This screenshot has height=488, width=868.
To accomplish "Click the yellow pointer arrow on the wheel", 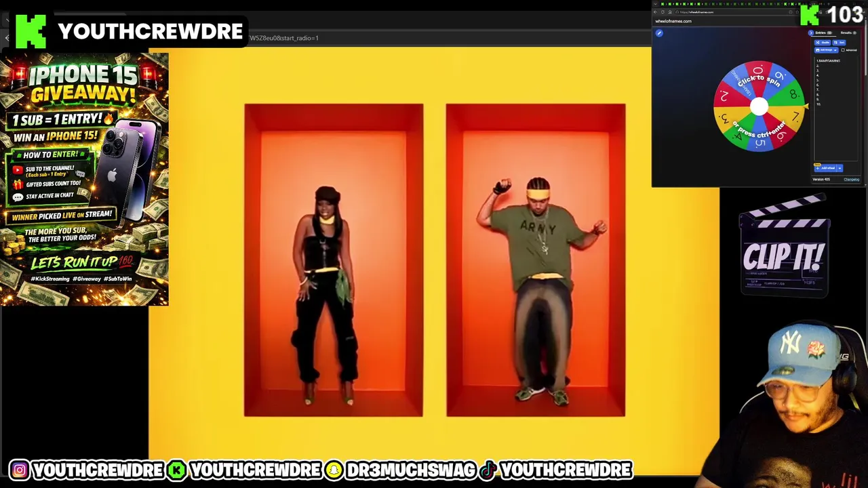I will coord(805,106).
